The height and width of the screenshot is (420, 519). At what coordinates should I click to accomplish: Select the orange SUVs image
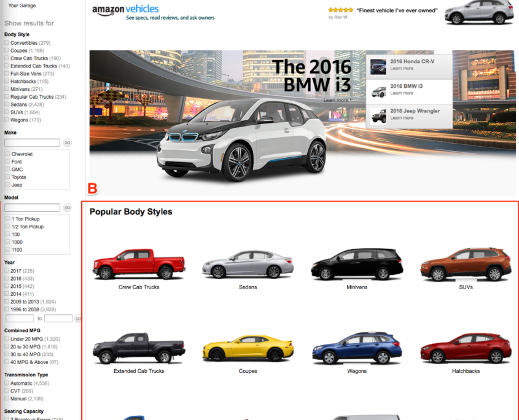click(466, 264)
